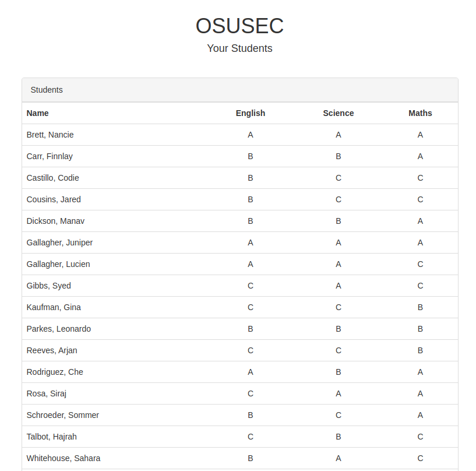
Task: Select the Maths column header
Action: click(x=420, y=113)
